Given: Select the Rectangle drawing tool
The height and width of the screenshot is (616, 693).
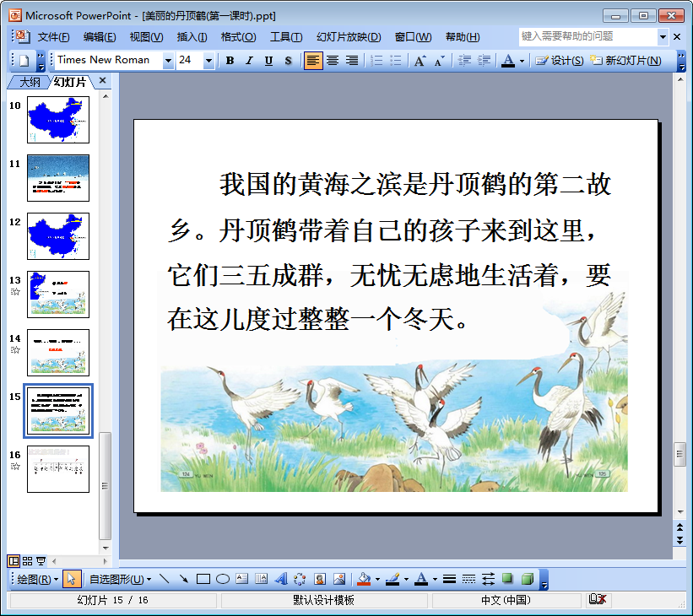Looking at the screenshot, I should pos(203,579).
